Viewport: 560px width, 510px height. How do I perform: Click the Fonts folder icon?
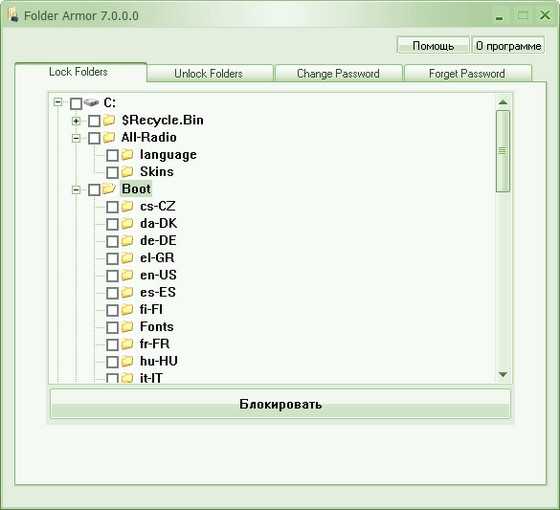[127, 326]
